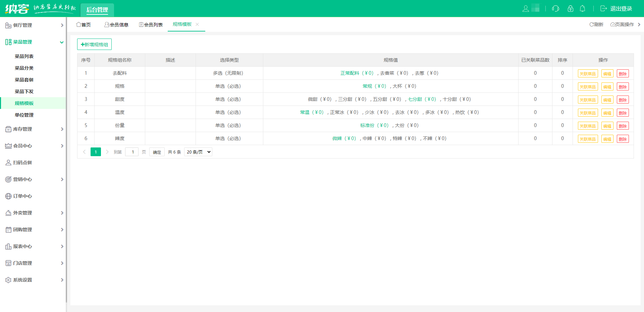
Task: Open the 20 条/页 page size dropdown
Action: click(x=198, y=152)
